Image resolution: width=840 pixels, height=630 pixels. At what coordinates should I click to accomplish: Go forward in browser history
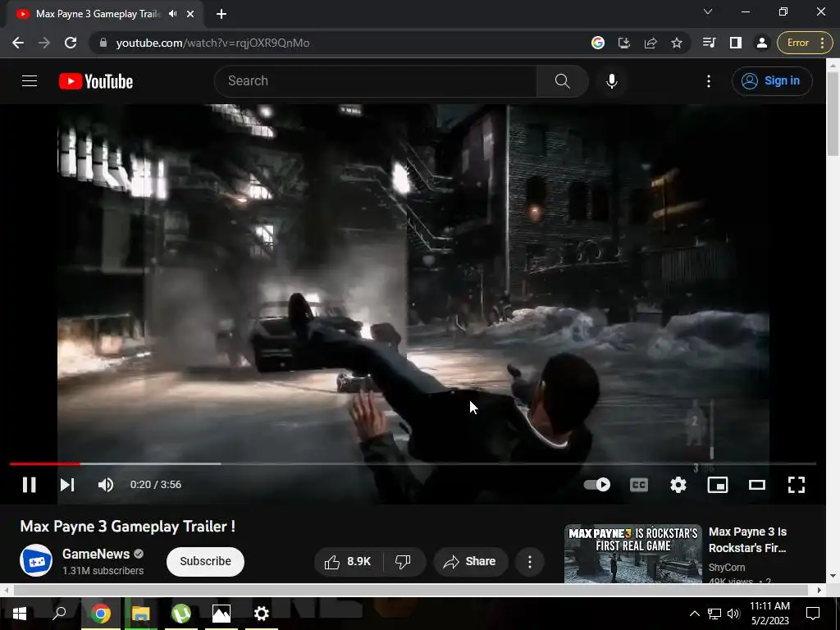[x=44, y=43]
